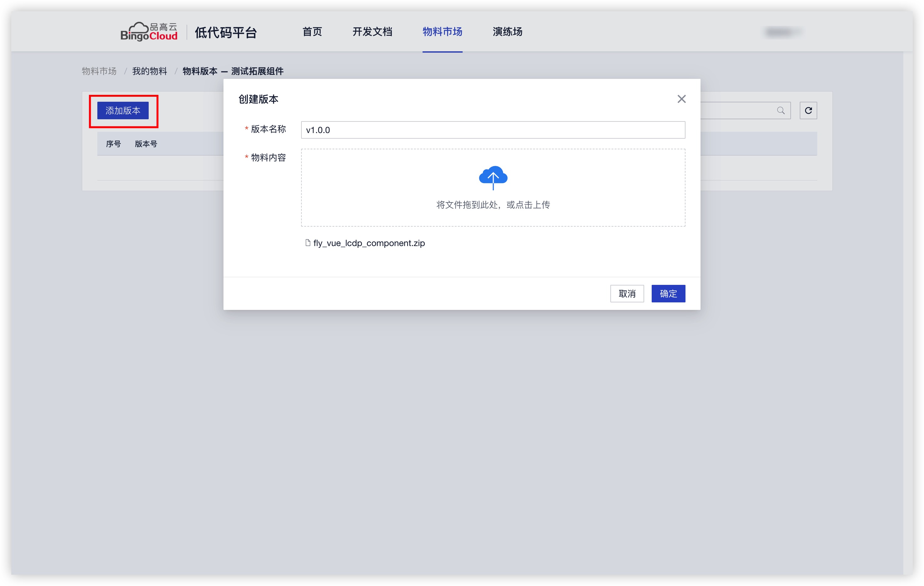Click the file icon beside uploaded zip
Screen dimensions: 924x586
[x=307, y=243]
